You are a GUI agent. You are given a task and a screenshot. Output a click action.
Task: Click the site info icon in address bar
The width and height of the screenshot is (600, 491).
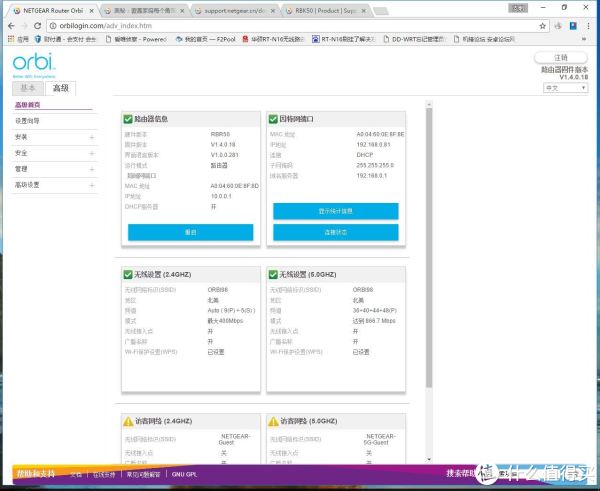click(x=53, y=26)
